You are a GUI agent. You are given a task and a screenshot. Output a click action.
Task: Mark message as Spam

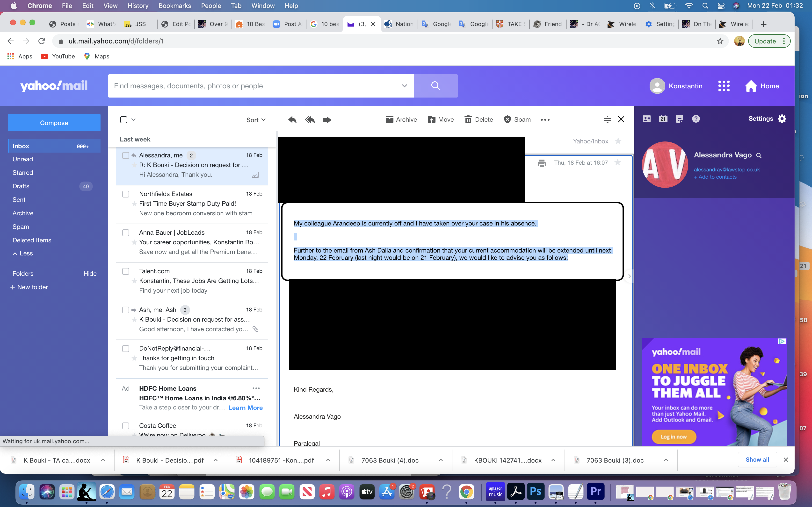tap(517, 120)
